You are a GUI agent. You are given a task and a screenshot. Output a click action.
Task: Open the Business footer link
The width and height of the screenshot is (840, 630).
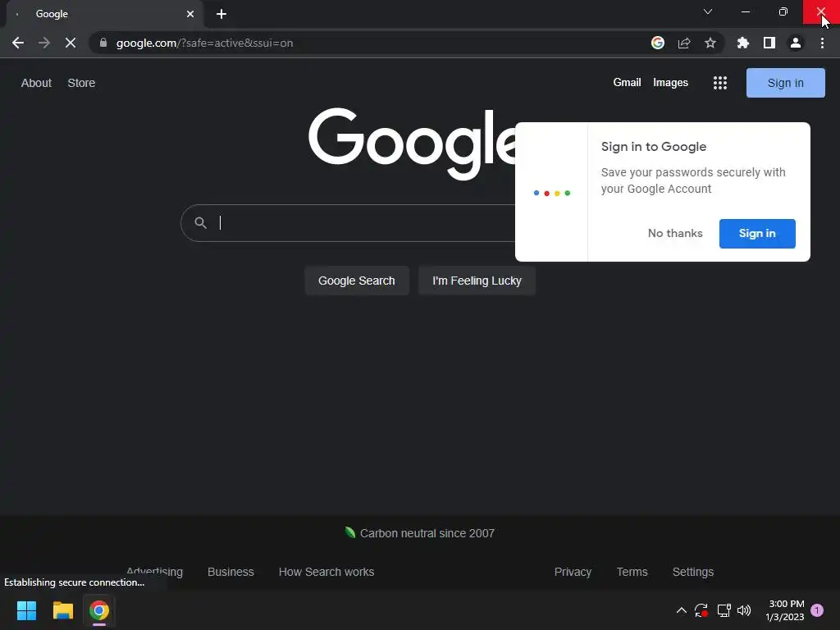coord(231,572)
